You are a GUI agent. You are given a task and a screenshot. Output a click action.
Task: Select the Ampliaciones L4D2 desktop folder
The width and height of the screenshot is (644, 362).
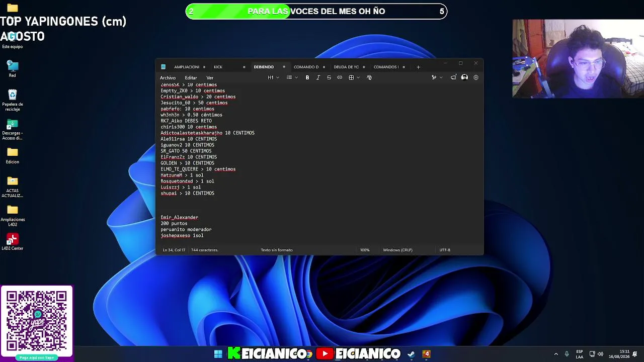coord(13,215)
